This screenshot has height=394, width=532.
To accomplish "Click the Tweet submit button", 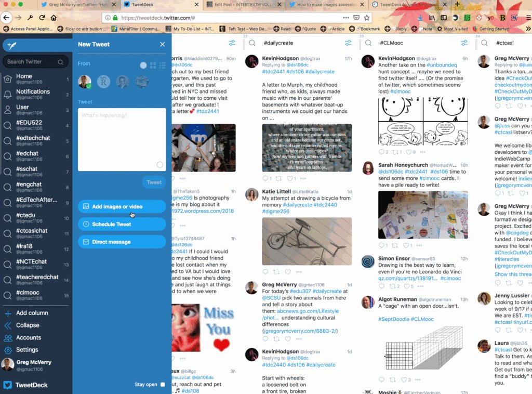I will click(154, 182).
